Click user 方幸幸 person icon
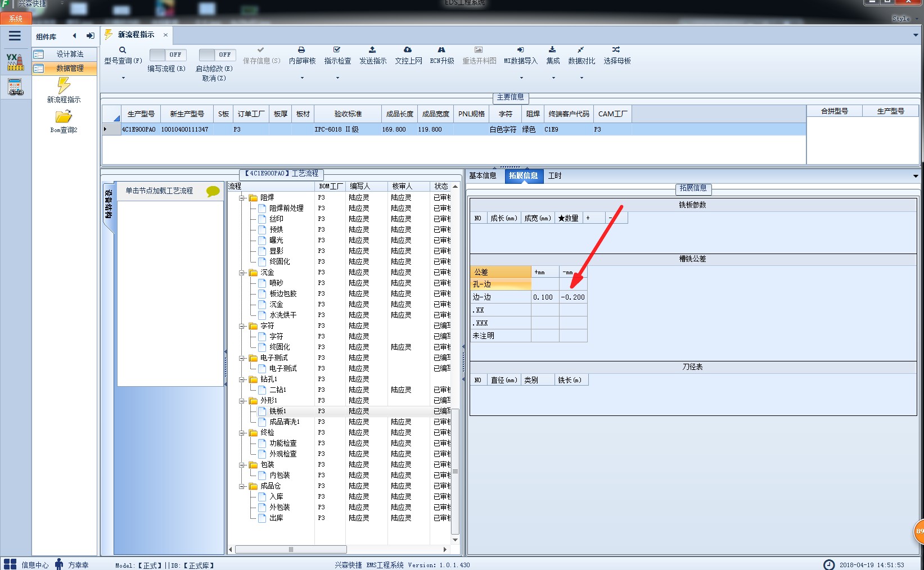 (59, 564)
